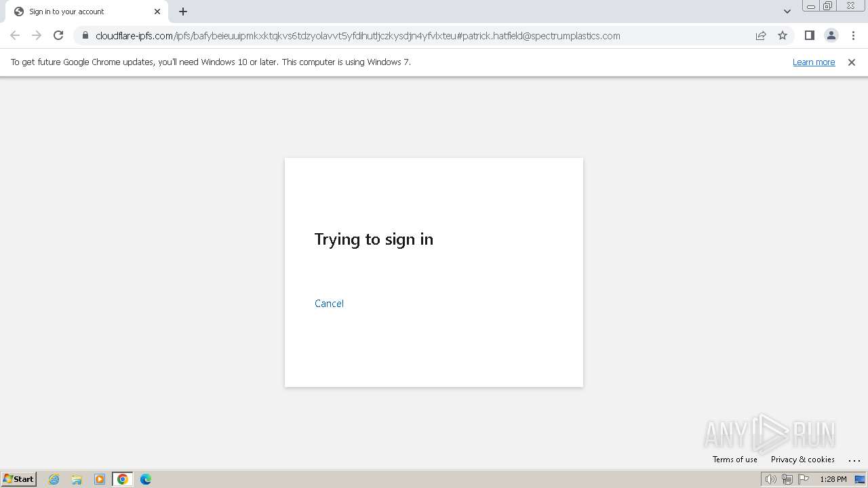Viewport: 868px width, 488px height.
Task: Click the footer ellipsis more options
Action: (x=854, y=460)
